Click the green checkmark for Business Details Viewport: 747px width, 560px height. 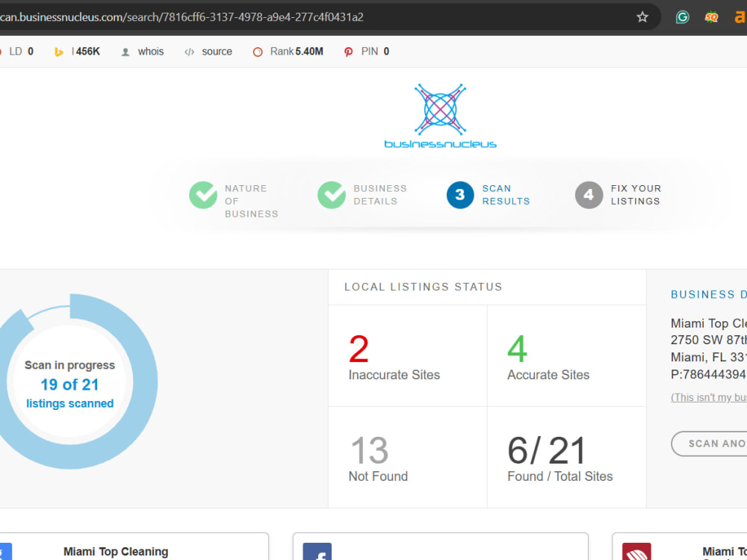coord(332,195)
